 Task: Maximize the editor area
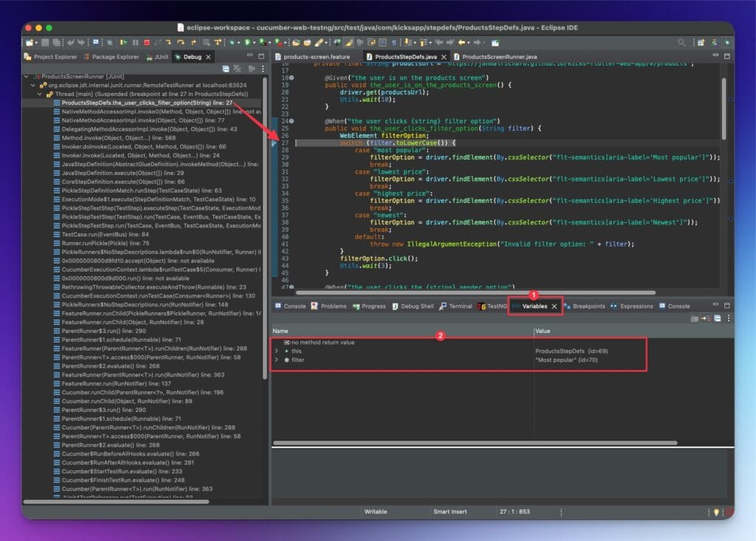pyautogui.click(x=727, y=56)
